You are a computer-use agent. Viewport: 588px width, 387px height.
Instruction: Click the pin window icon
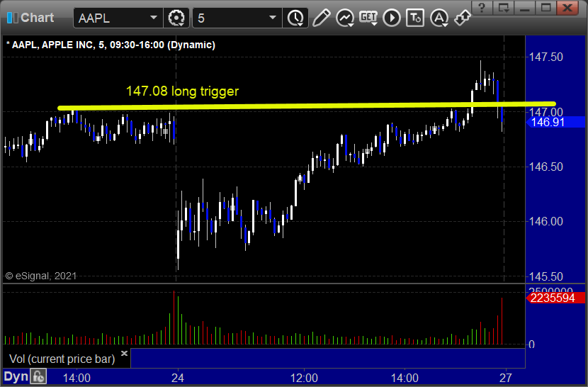pyautogui.click(x=462, y=18)
